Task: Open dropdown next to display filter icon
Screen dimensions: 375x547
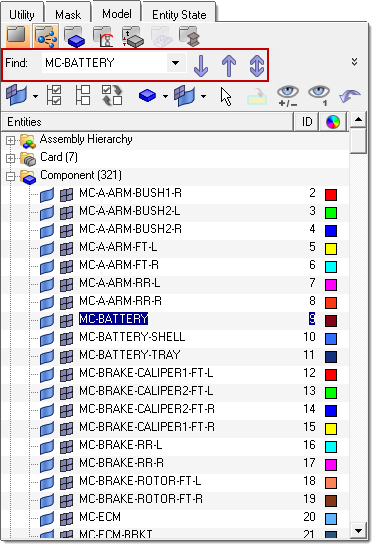Action: (x=35, y=96)
